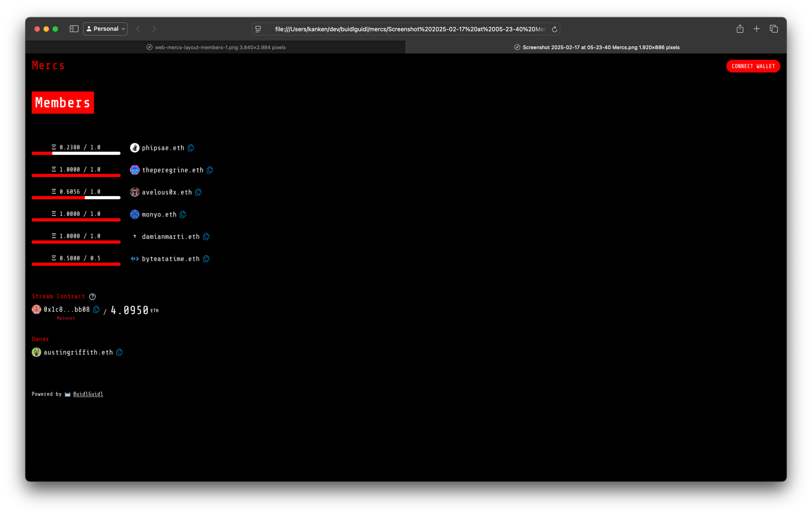Open the Safari share sheet
This screenshot has width=812, height=515.
pos(740,29)
